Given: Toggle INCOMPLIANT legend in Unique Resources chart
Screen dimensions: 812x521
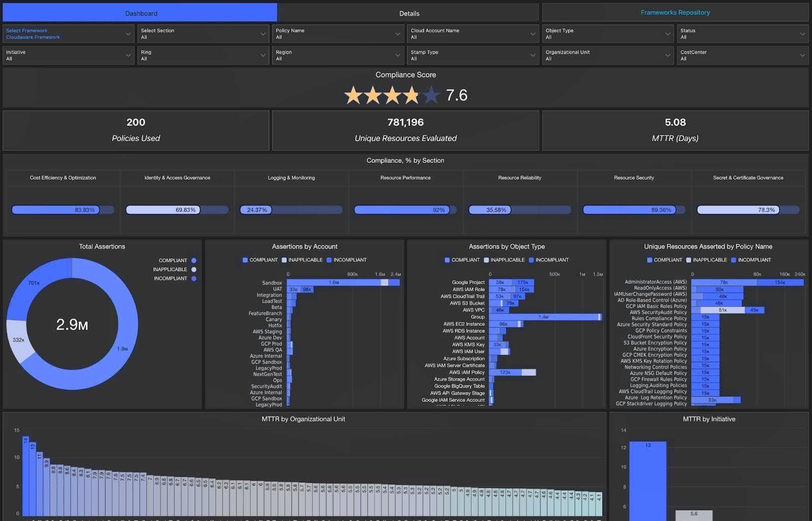Looking at the screenshot, I should click(751, 260).
